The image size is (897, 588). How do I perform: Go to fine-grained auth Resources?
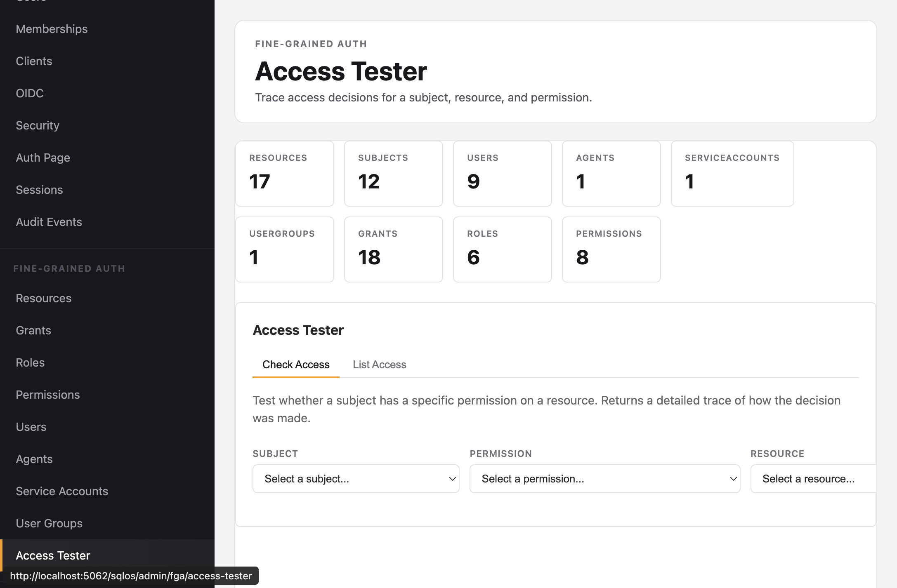(43, 298)
